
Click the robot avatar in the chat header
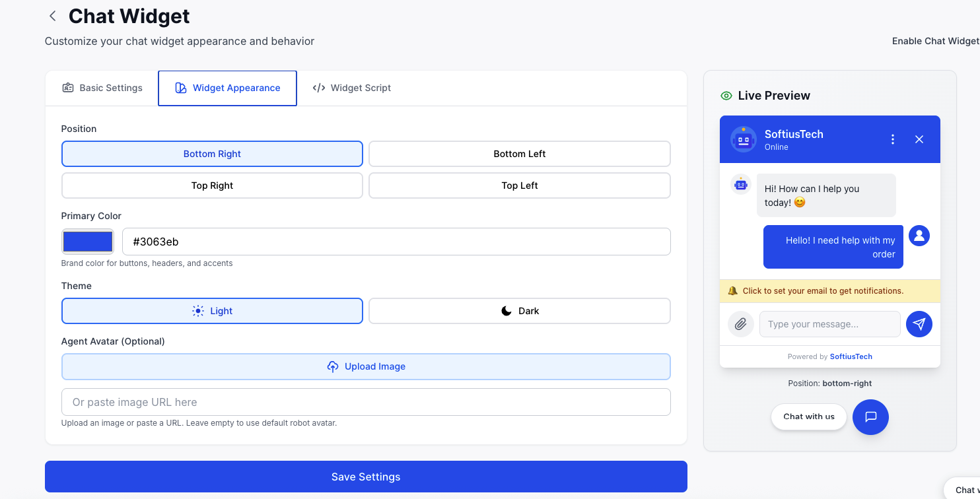743,139
